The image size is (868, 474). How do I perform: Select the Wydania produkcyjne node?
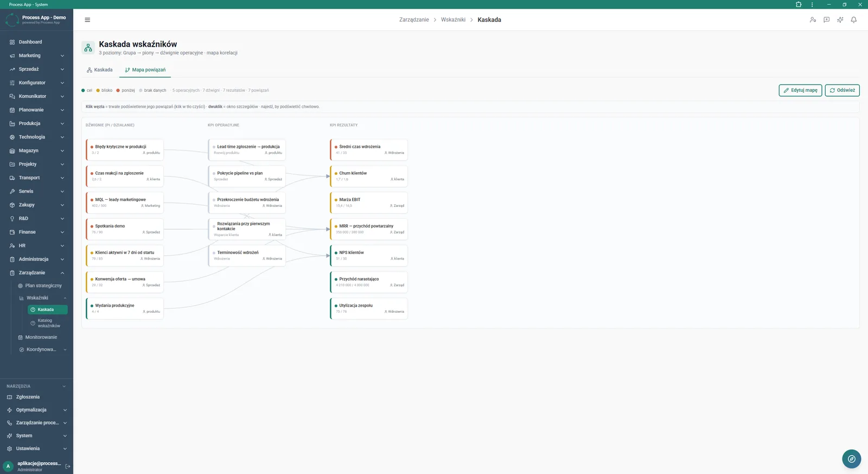point(125,308)
